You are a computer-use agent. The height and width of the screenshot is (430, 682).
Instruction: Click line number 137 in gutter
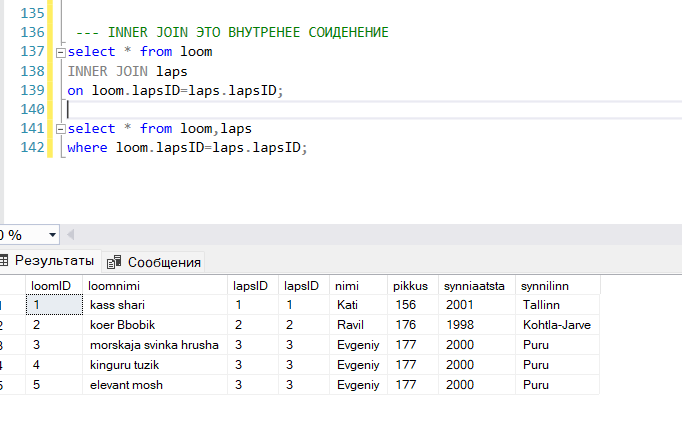[32, 52]
